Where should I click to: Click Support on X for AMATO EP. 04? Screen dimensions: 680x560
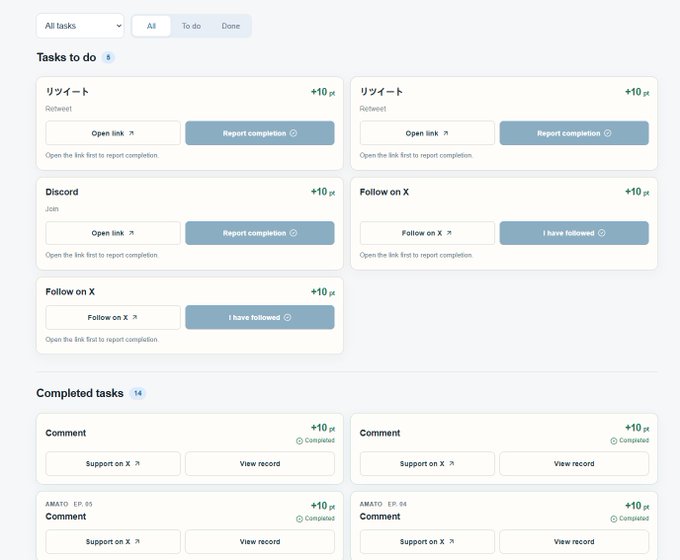pos(427,542)
